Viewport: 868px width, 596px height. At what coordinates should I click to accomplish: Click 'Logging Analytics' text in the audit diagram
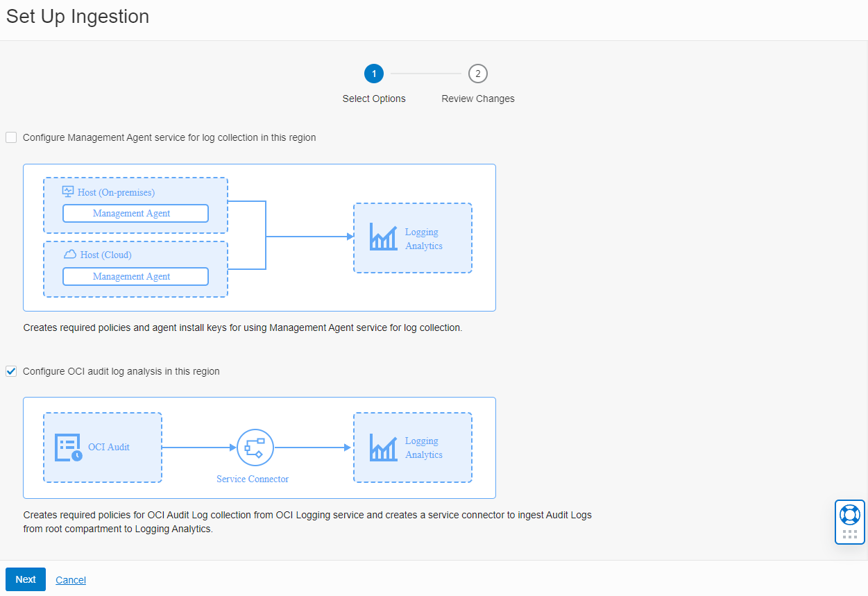click(424, 448)
